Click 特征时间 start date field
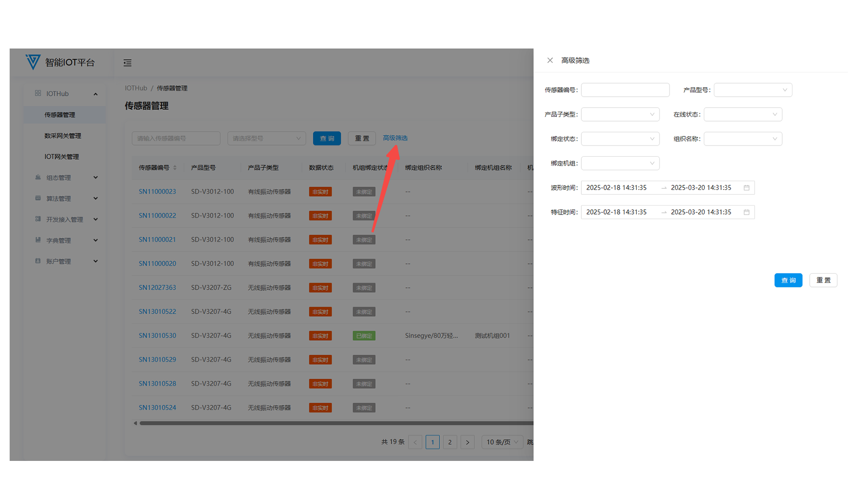Image resolution: width=868 pixels, height=488 pixels. (616, 212)
